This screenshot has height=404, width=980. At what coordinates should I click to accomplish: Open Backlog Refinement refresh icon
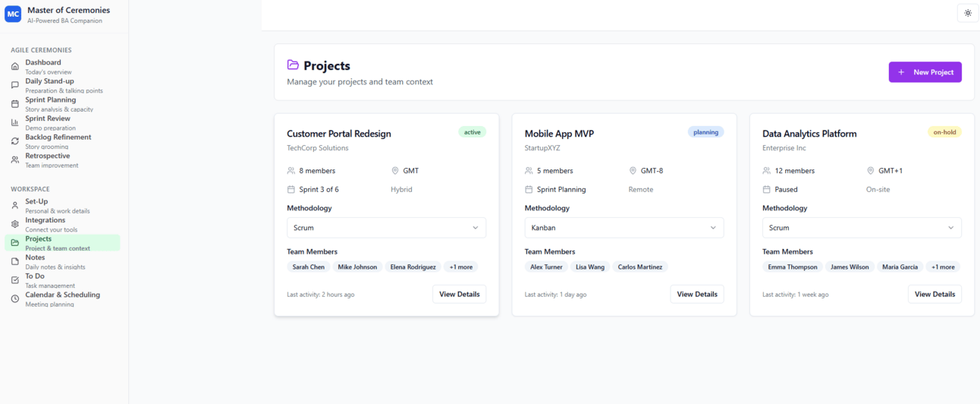point(15,141)
